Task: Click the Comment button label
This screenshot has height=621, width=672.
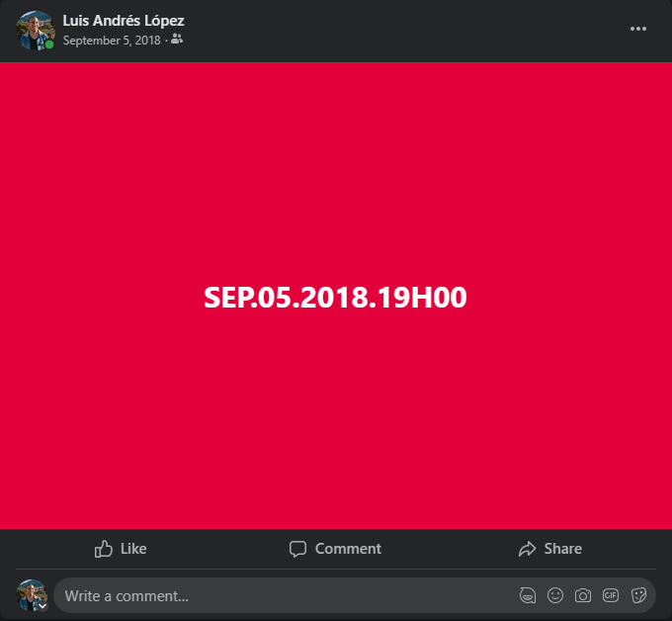Action: [x=348, y=549]
